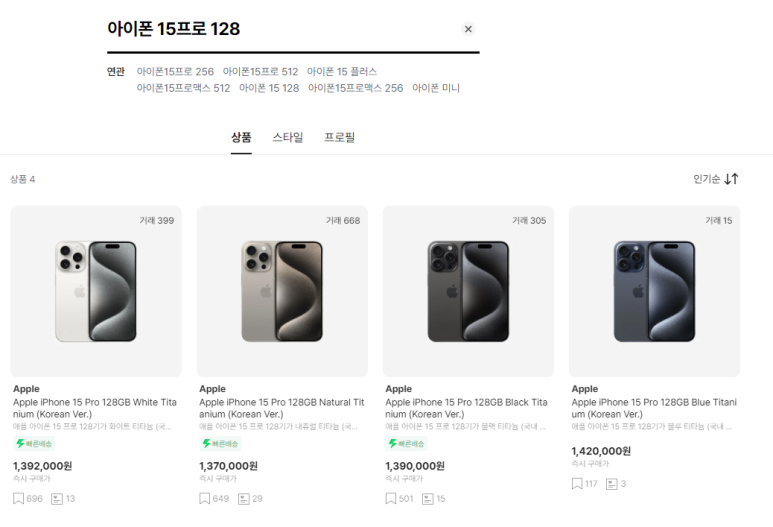The image size is (773, 527).
Task: Open the 인기순 sort order dropdown
Action: [715, 179]
